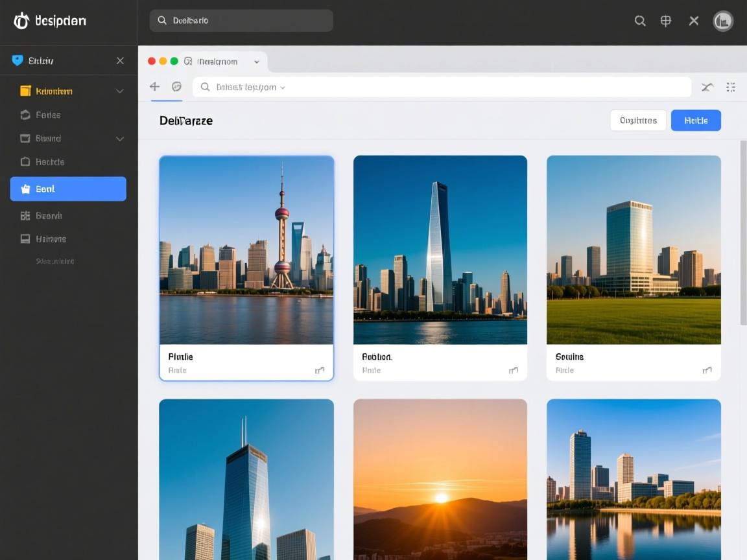Select the highlighted Seal sidebar item
This screenshot has height=560, width=747.
68,189
